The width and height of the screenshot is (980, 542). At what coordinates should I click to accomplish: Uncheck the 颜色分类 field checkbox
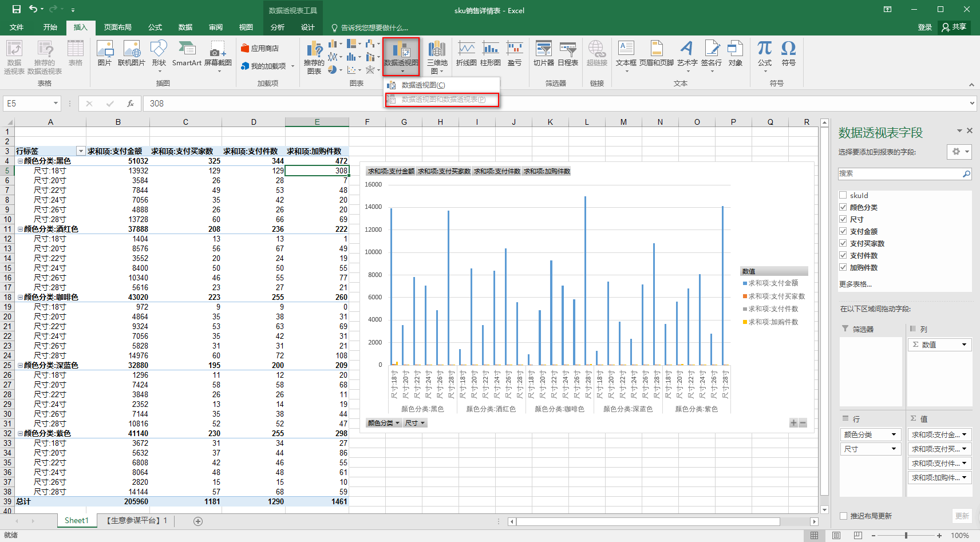tap(843, 207)
